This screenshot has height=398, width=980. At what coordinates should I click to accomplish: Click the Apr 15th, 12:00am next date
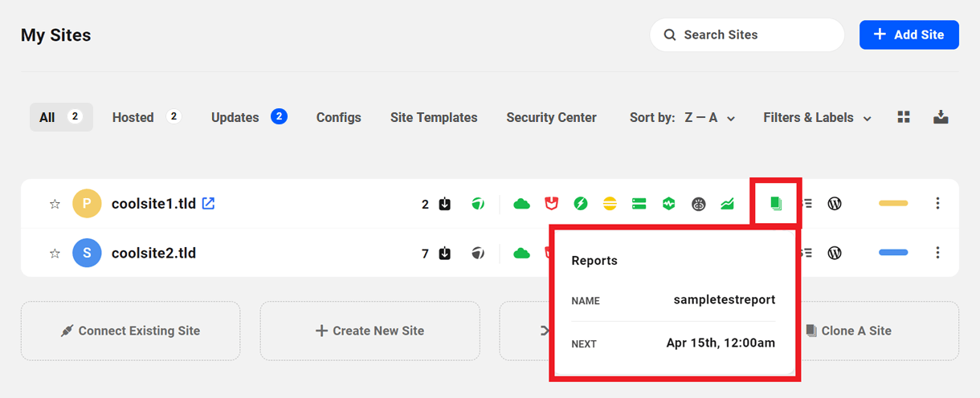tap(721, 343)
